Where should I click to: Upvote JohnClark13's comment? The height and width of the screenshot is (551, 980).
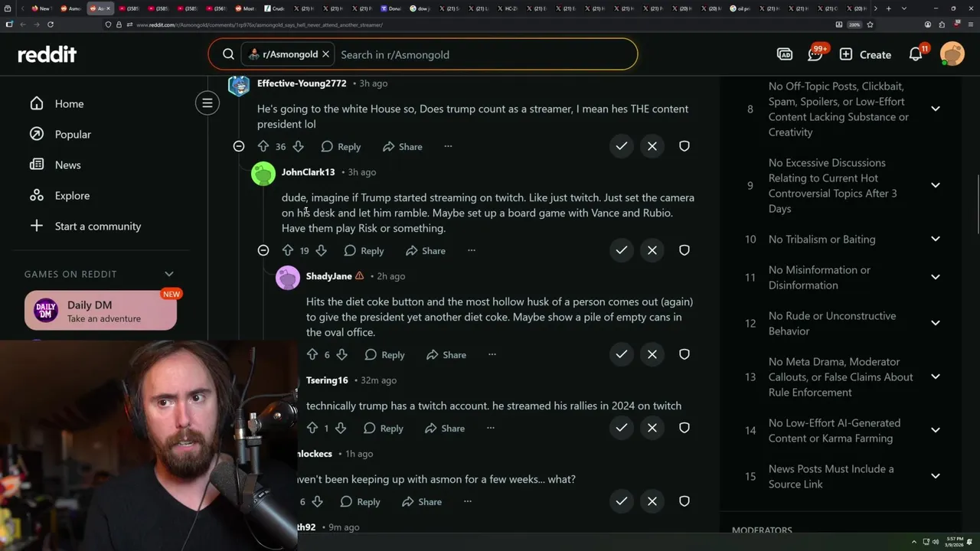pyautogui.click(x=288, y=250)
